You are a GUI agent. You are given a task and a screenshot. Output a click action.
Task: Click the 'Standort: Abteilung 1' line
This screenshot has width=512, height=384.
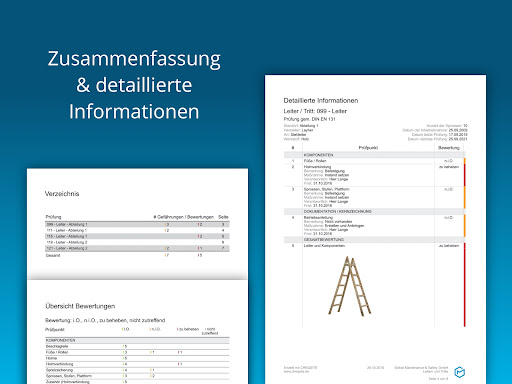click(x=301, y=126)
